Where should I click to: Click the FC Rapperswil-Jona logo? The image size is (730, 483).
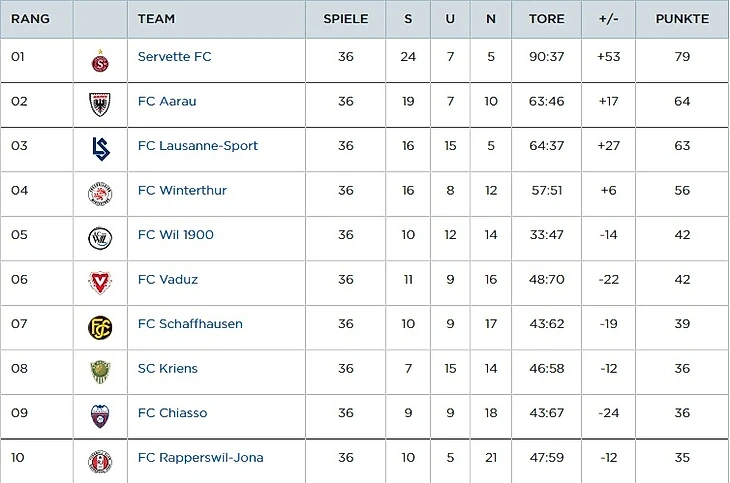[100, 461]
